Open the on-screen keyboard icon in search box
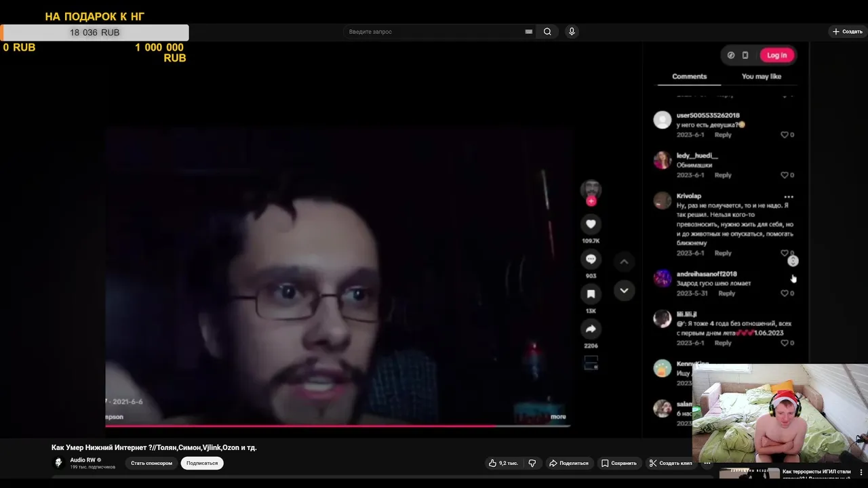This screenshot has height=488, width=868. 529,32
